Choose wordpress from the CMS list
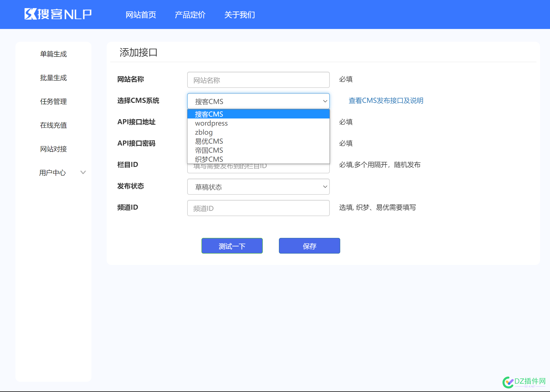 (x=258, y=123)
